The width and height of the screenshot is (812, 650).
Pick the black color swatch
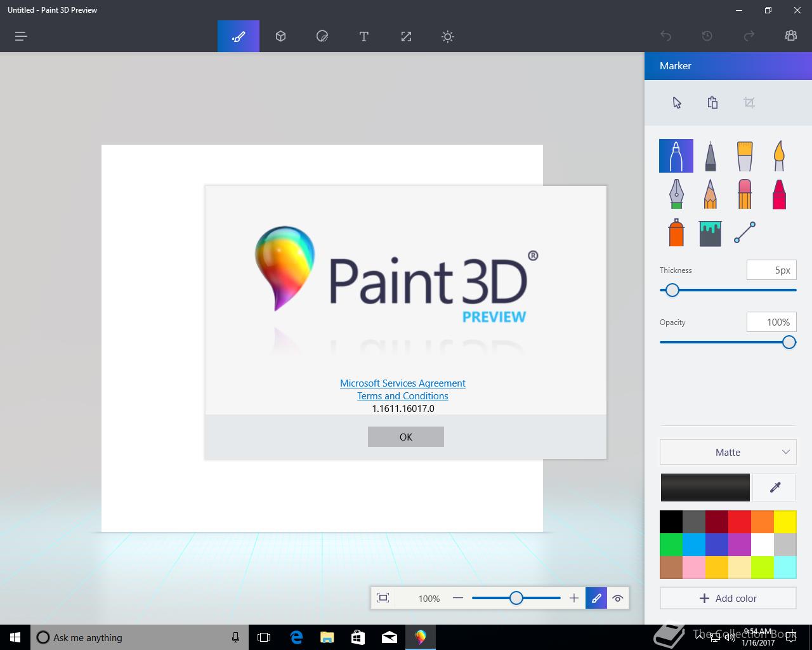click(x=671, y=522)
